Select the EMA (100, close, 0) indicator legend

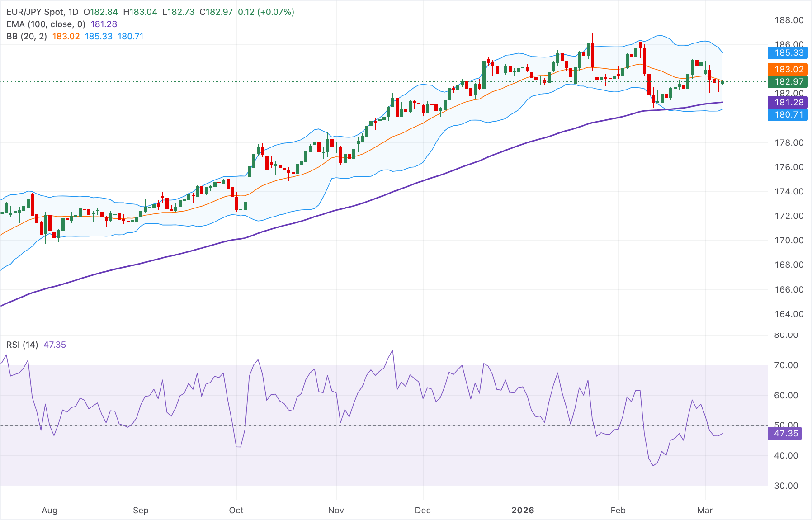[x=45, y=24]
